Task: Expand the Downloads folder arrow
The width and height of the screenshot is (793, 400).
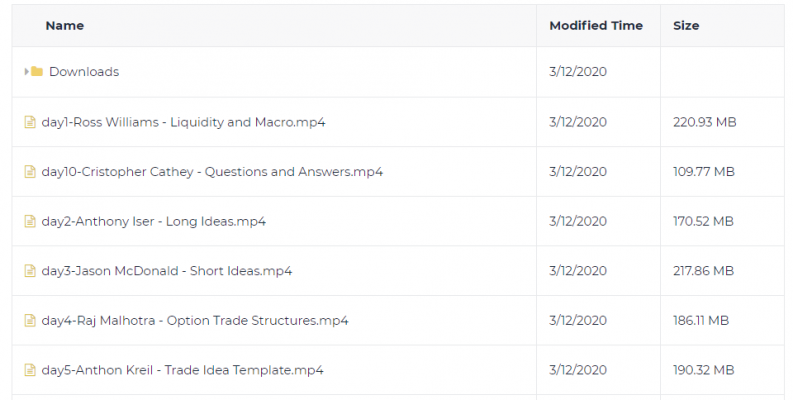Action: (x=27, y=72)
